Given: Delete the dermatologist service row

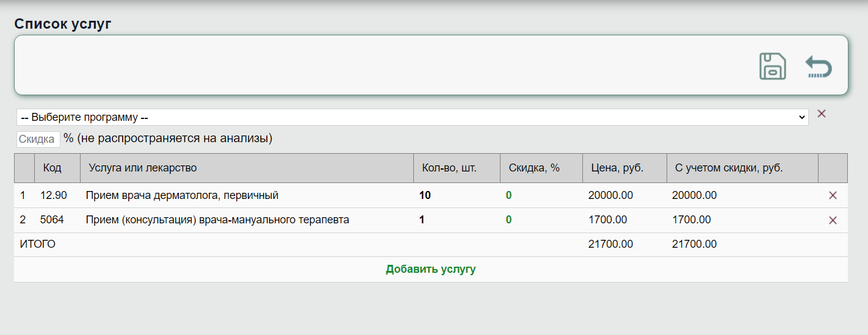Looking at the screenshot, I should [833, 196].
